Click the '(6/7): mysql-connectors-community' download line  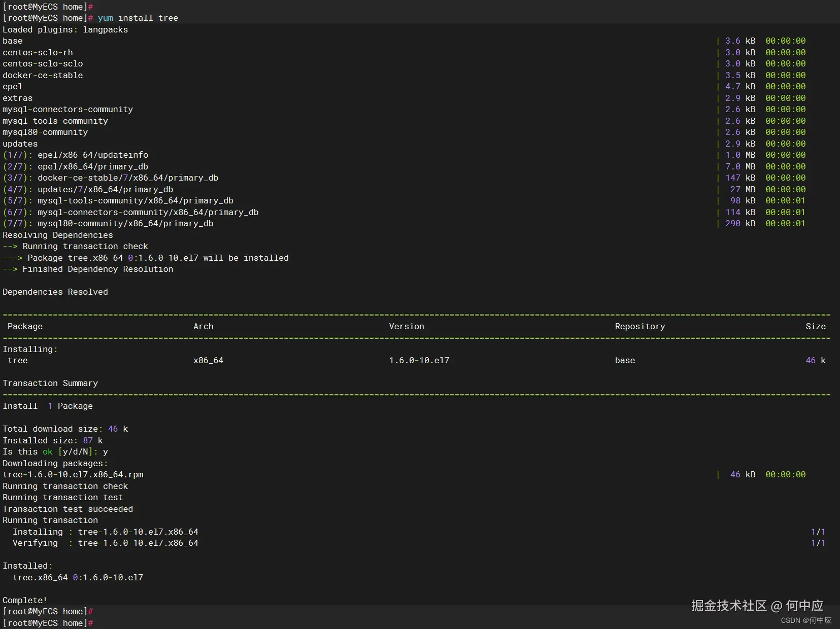(x=131, y=213)
